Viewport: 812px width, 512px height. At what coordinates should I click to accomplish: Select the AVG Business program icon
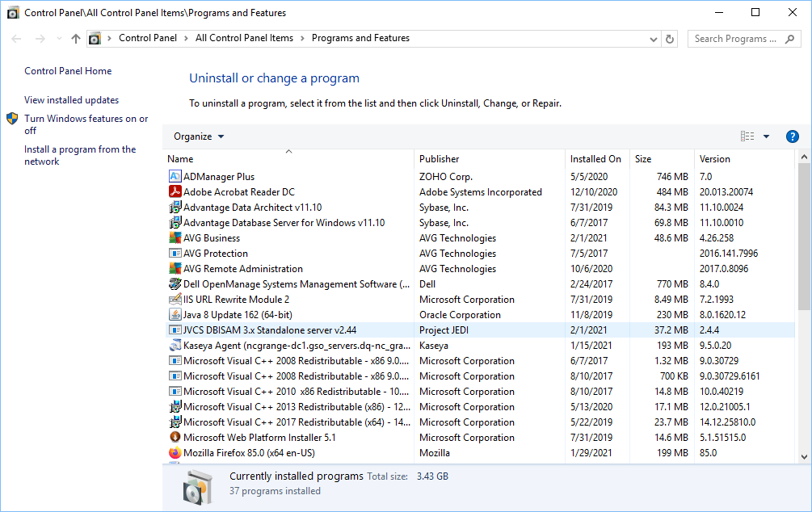[175, 238]
